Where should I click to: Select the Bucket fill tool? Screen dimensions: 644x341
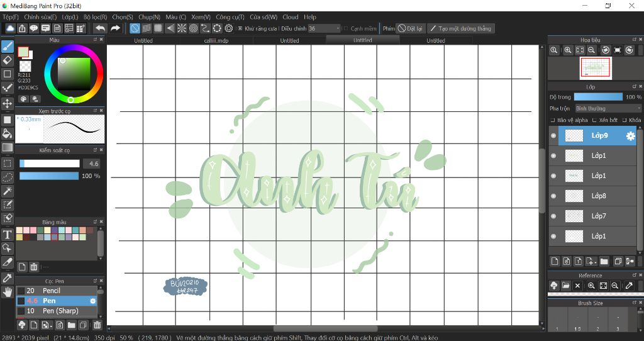click(x=8, y=133)
